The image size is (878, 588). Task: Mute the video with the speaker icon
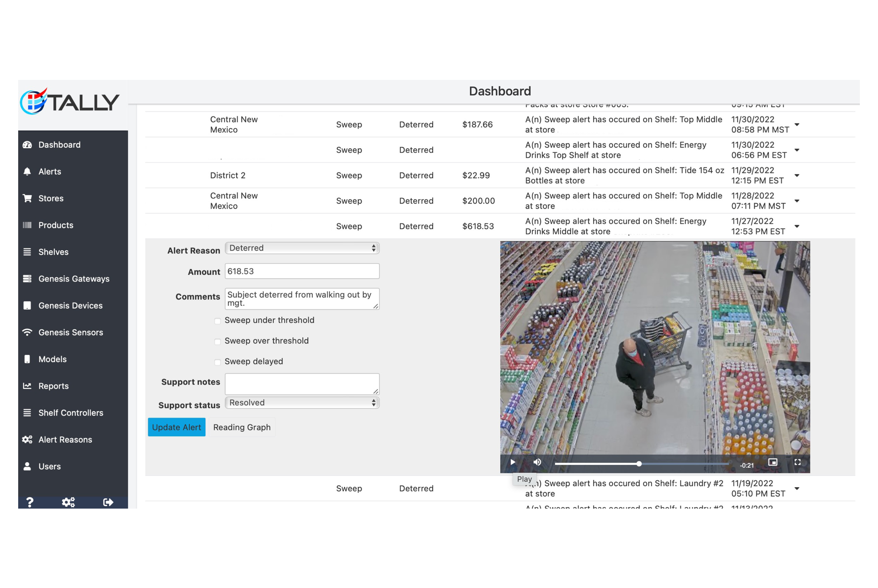point(537,462)
